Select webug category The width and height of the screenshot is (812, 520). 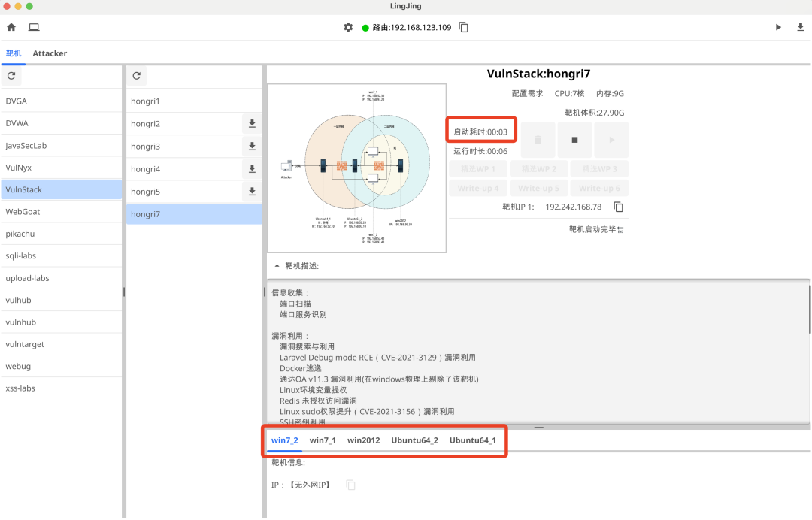coord(61,366)
